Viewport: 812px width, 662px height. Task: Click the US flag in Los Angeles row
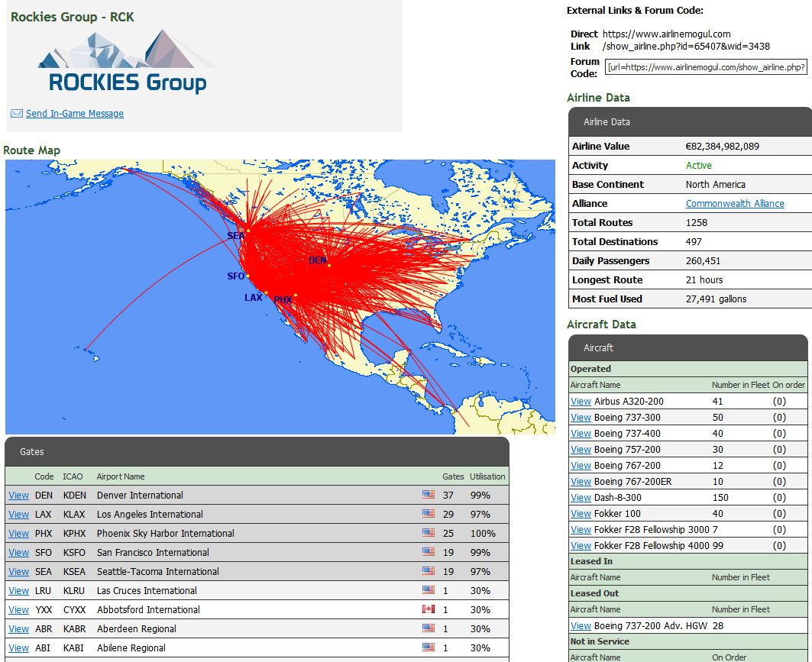(x=429, y=514)
